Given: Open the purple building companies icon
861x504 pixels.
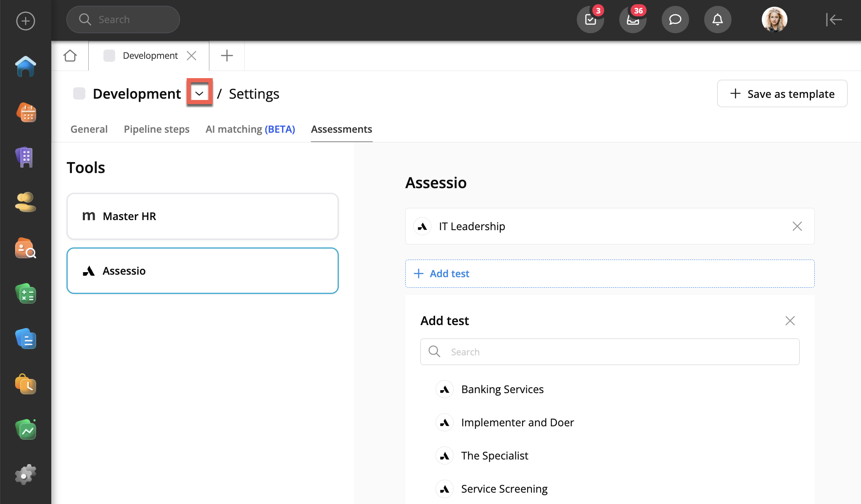Looking at the screenshot, I should click(26, 157).
